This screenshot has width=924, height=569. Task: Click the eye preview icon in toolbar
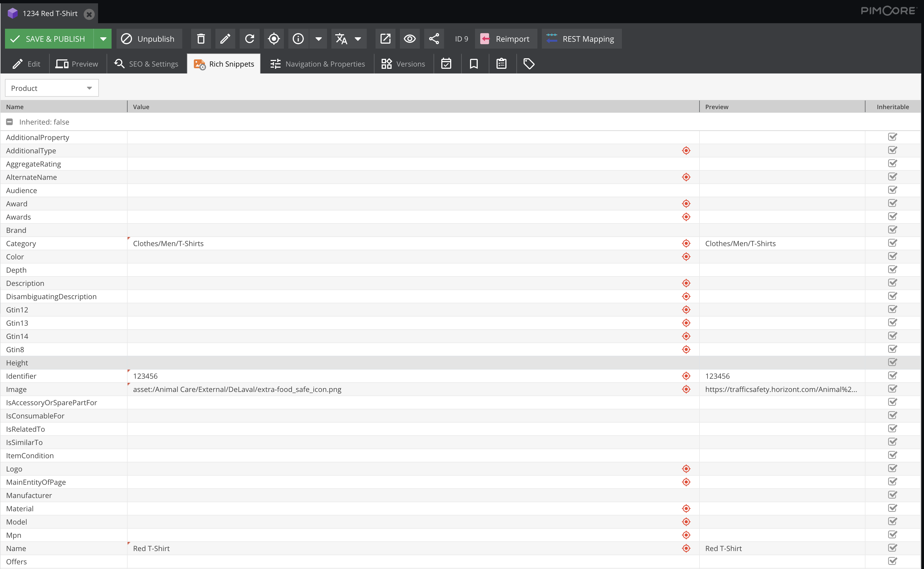(409, 39)
